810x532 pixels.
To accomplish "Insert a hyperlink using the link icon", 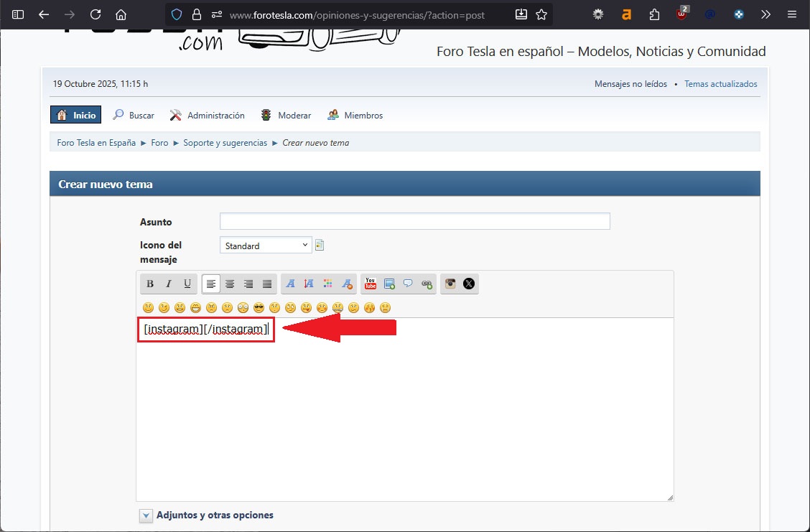I will click(427, 284).
